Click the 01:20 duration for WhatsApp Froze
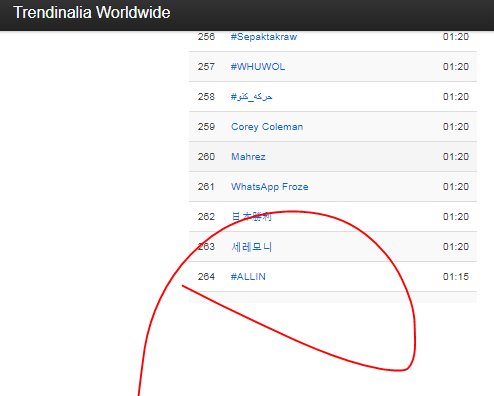Viewport: 494px width, 396px height. tap(456, 187)
